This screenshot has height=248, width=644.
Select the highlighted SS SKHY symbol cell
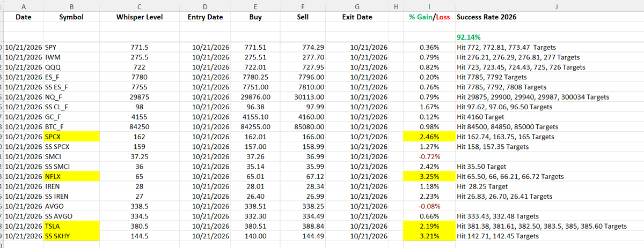[x=72, y=236]
